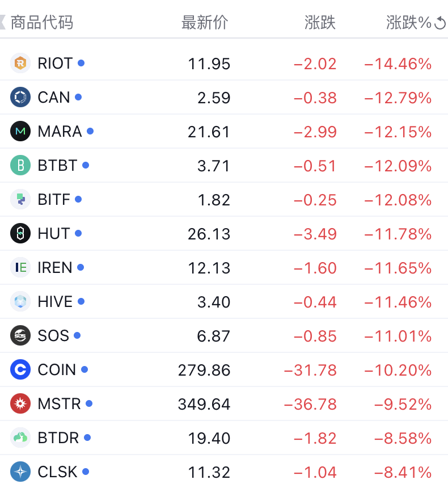
Task: Click the MSTR red logo icon
Action: coord(20,403)
